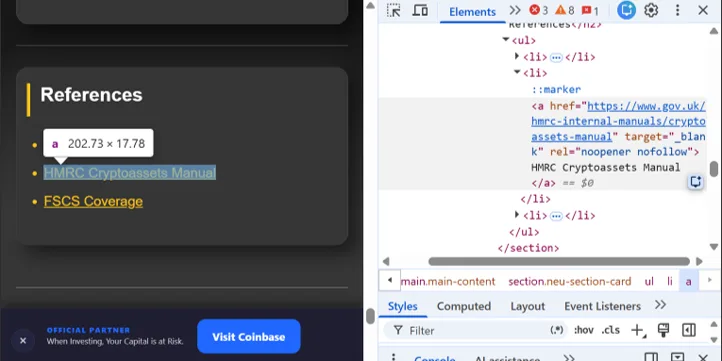Select the a breadcrumb

coord(688,281)
